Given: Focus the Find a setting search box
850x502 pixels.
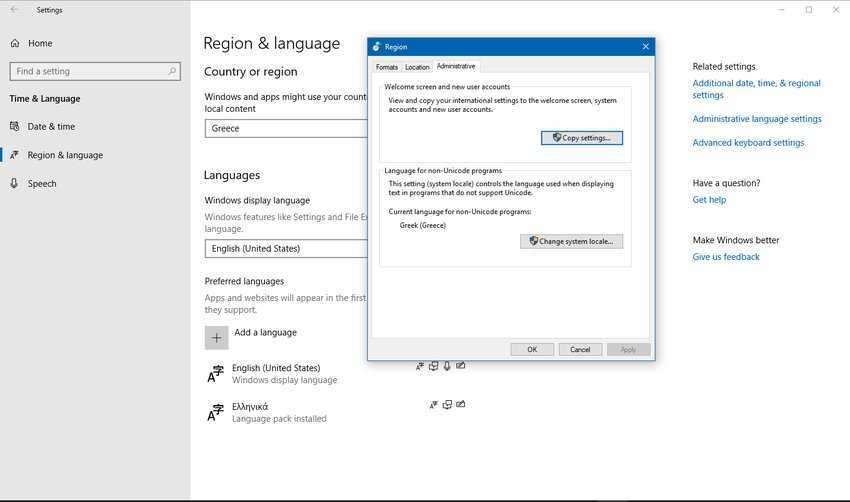Looking at the screenshot, I should (x=95, y=71).
